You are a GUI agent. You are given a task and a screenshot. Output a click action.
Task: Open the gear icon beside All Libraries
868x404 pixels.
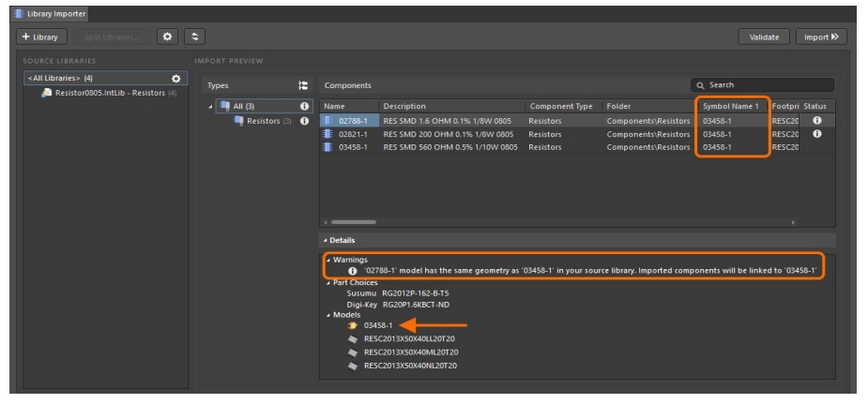[176, 79]
